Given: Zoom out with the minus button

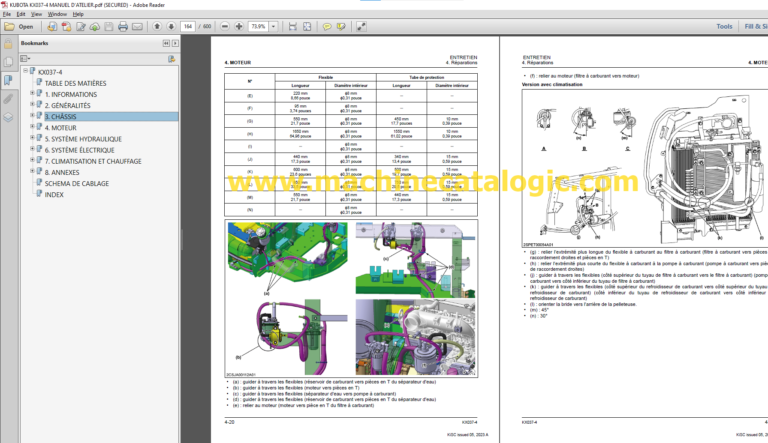Looking at the screenshot, I should pos(225,26).
